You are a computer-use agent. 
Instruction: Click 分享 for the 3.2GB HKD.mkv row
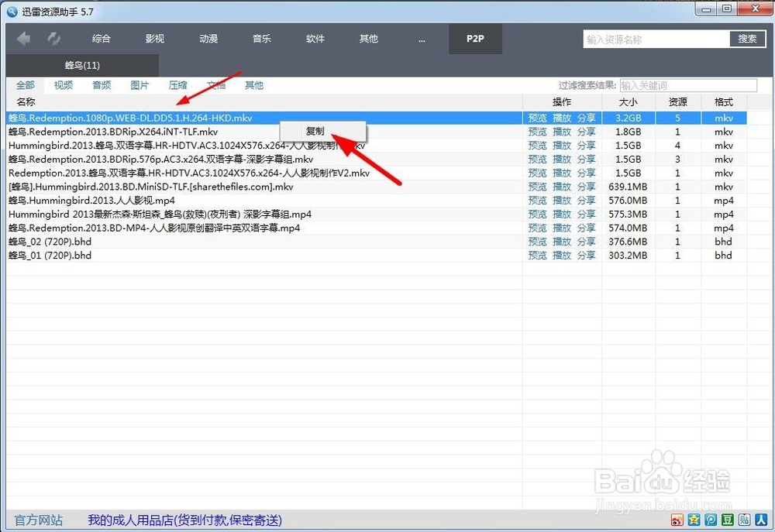(x=587, y=118)
